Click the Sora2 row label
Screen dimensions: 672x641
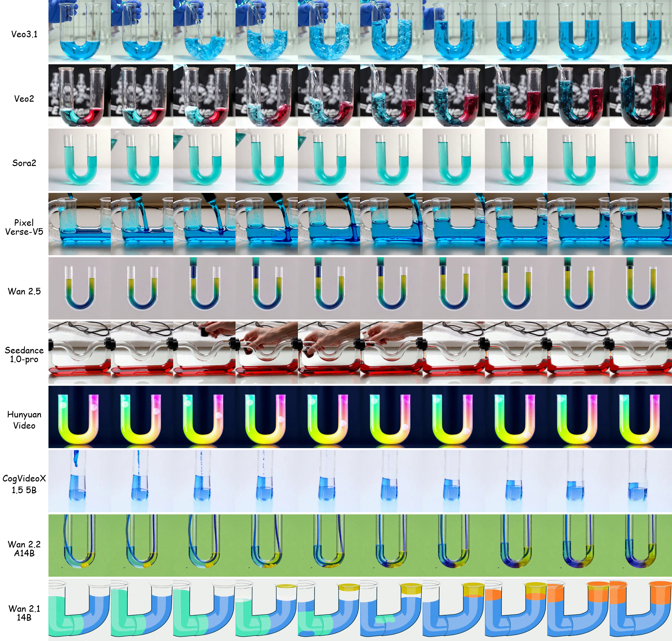coord(24,163)
